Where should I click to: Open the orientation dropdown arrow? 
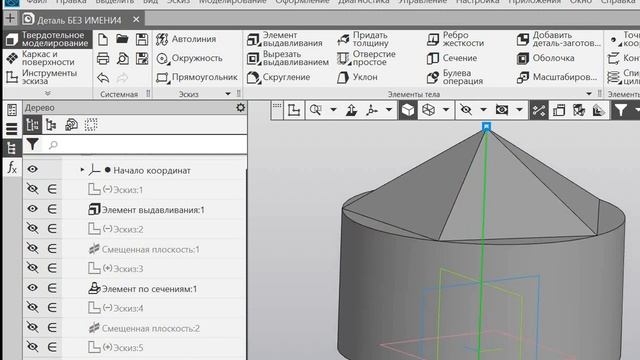point(389,110)
